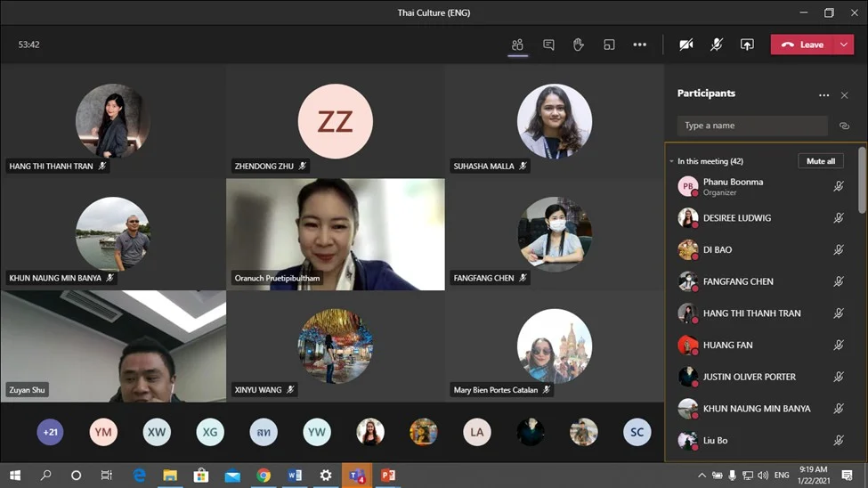Viewport: 868px width, 488px height.
Task: Open the Show participants icon
Action: point(517,45)
